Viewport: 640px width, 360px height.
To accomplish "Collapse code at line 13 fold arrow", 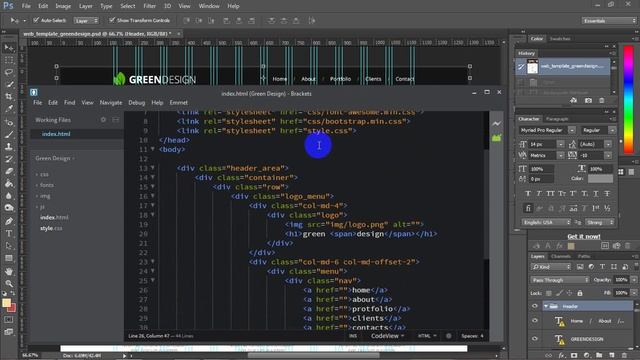I will pos(153,168).
